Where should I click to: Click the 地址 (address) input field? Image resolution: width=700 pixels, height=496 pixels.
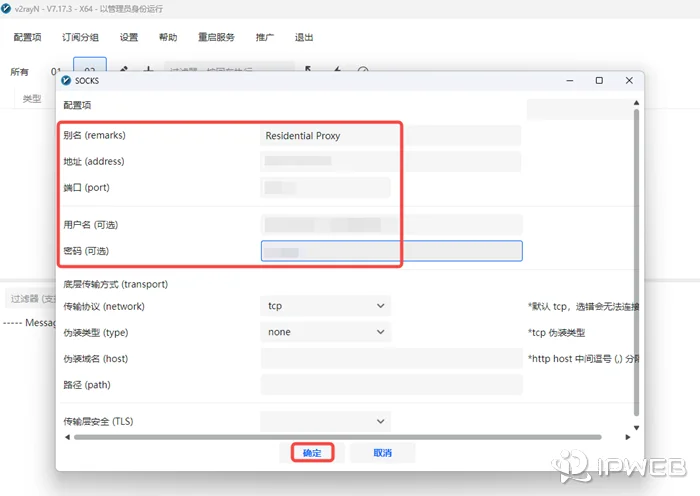390,161
